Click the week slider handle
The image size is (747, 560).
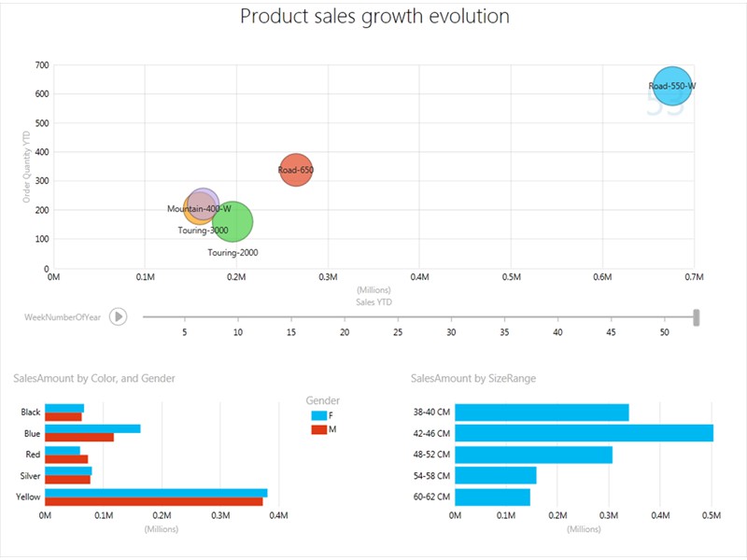[x=697, y=317]
